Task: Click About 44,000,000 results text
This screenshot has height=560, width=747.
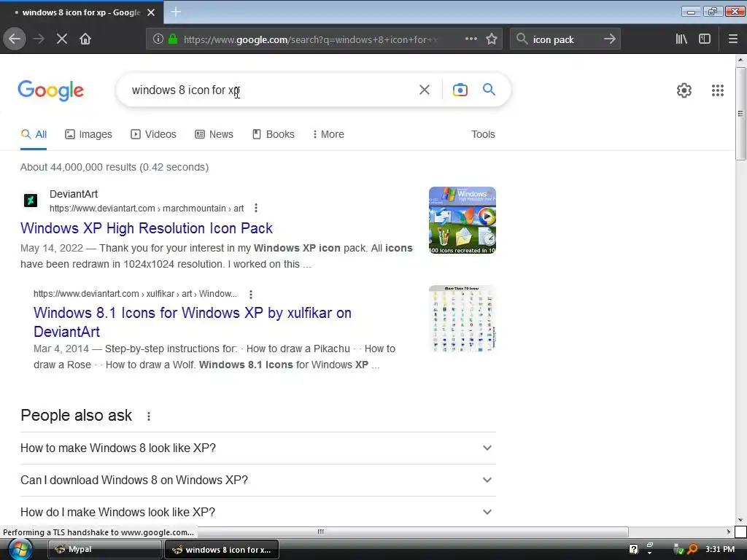Action: [115, 167]
